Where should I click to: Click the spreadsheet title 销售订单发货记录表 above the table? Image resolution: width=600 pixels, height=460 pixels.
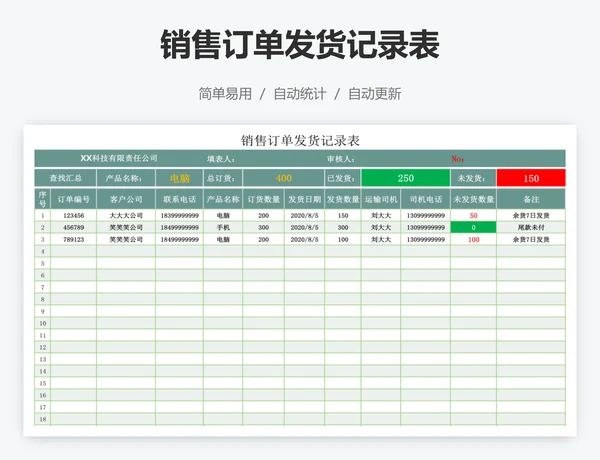pos(300,140)
